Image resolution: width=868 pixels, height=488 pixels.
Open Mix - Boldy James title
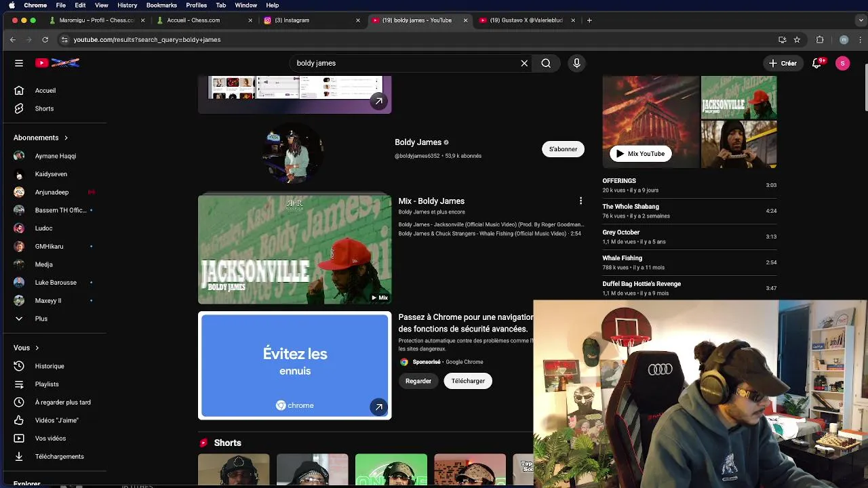click(x=431, y=201)
